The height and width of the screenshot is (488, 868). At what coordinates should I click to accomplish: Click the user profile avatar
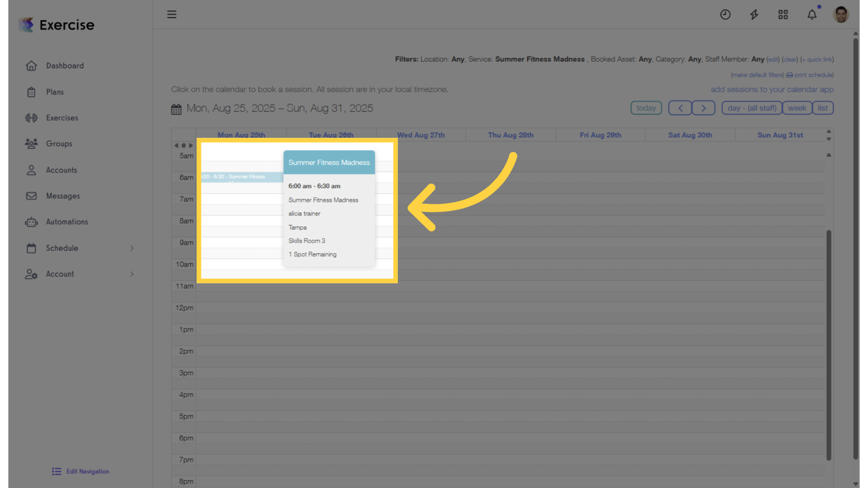pyautogui.click(x=841, y=15)
